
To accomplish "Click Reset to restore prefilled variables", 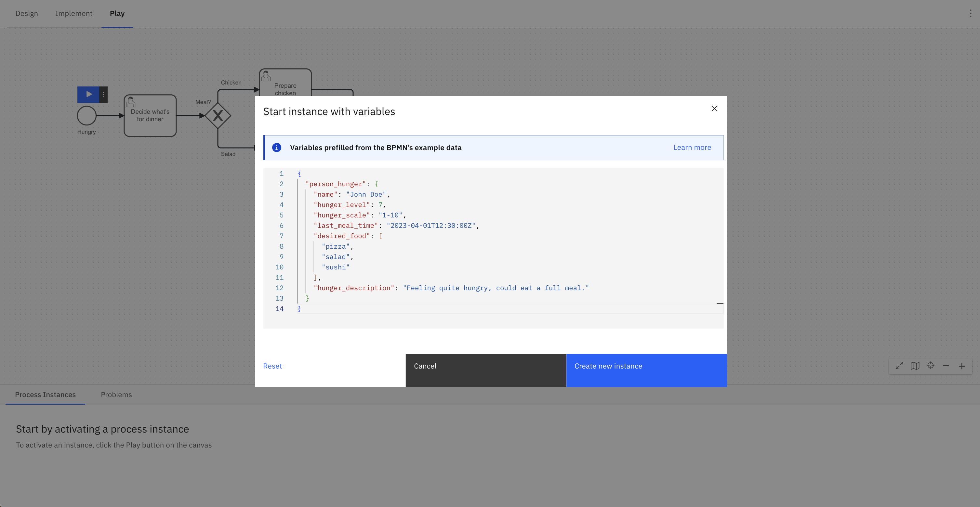I will pyautogui.click(x=272, y=366).
